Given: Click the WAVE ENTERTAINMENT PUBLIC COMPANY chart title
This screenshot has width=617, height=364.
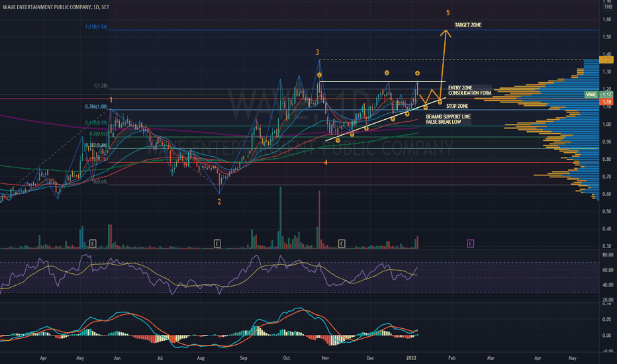Looking at the screenshot, I should pos(56,7).
